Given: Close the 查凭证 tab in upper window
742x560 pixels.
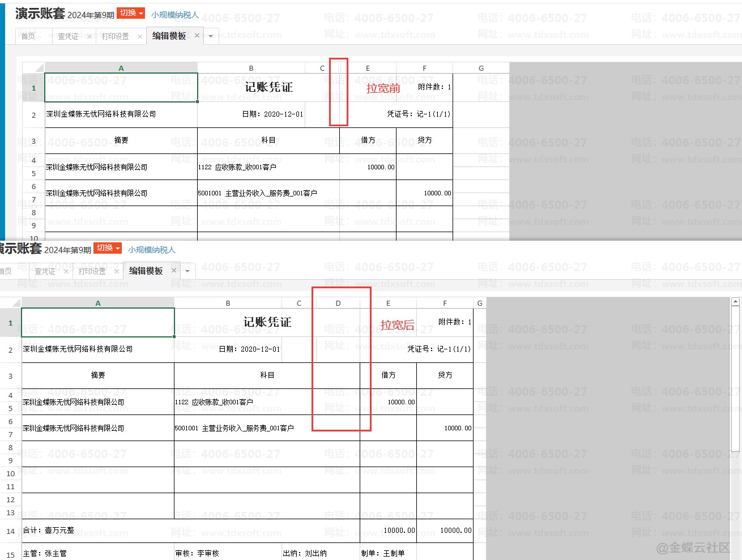Looking at the screenshot, I should [89, 36].
